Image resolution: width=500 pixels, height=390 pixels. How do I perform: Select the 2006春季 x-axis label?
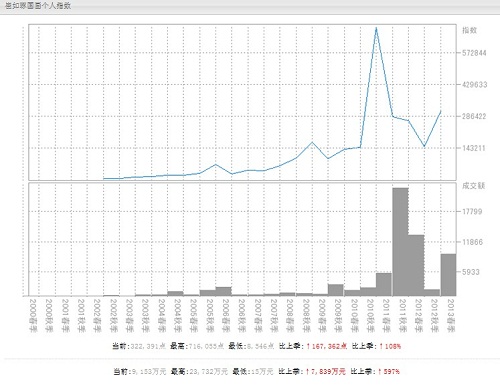226,315
